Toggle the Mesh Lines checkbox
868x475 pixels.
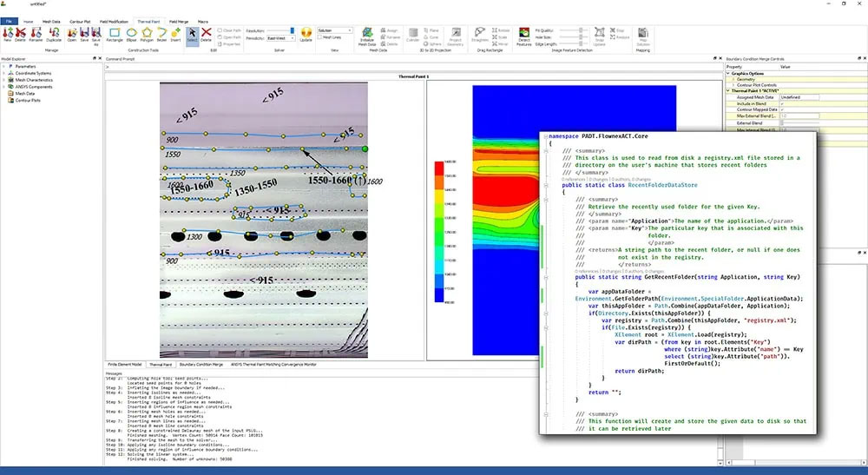pos(320,37)
